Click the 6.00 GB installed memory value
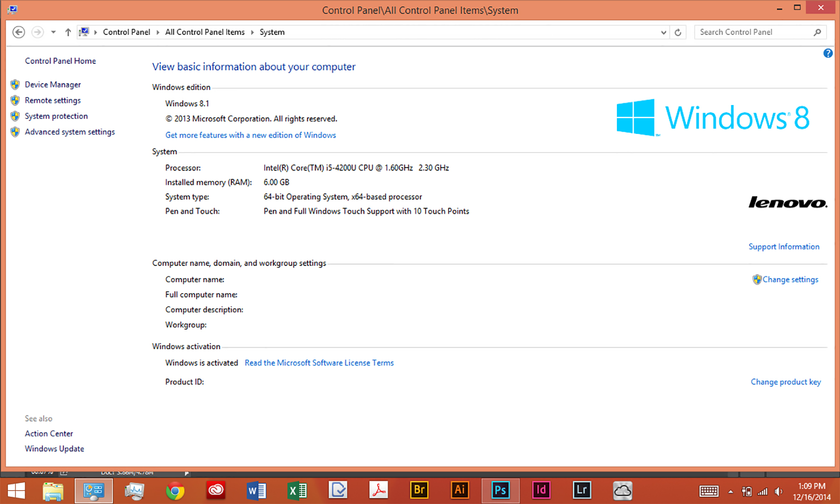The image size is (840, 504). tap(276, 182)
